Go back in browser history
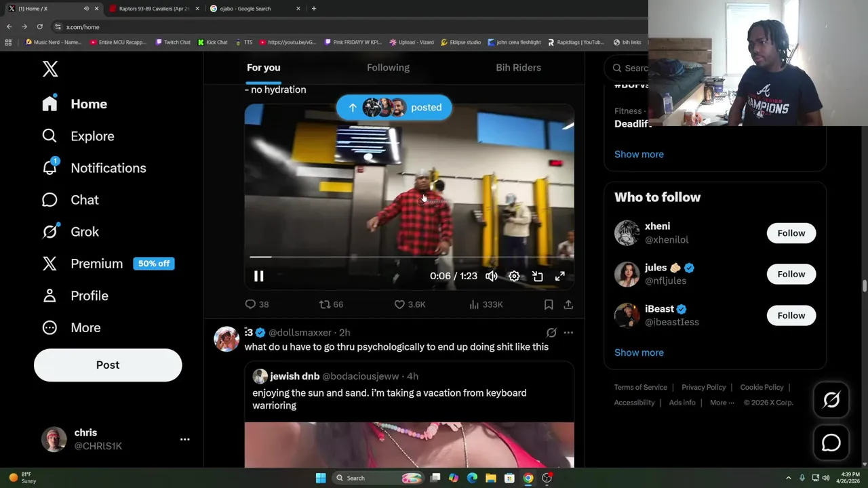This screenshot has height=488, width=868. pyautogui.click(x=9, y=26)
